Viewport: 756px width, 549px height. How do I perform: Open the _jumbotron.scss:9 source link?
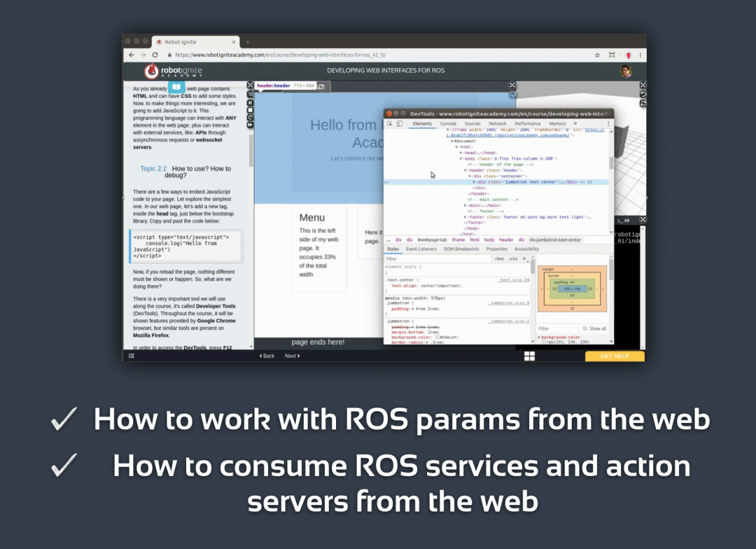tap(509, 303)
